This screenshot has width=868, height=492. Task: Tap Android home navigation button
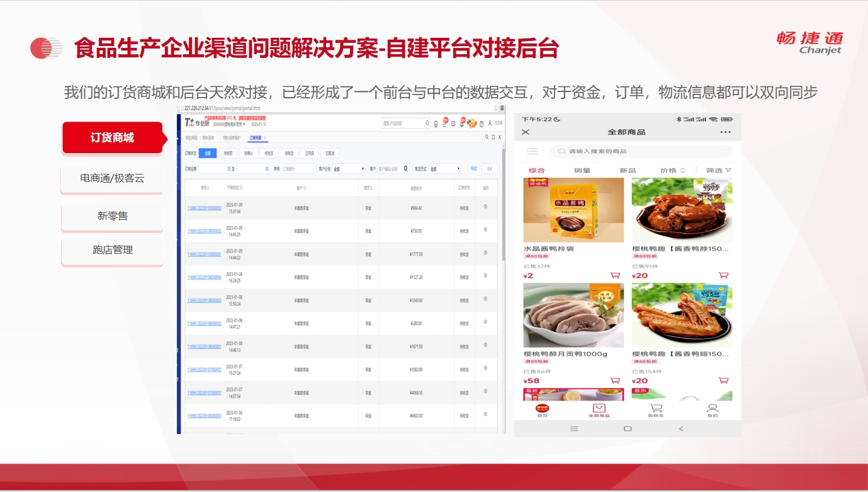pos(628,428)
